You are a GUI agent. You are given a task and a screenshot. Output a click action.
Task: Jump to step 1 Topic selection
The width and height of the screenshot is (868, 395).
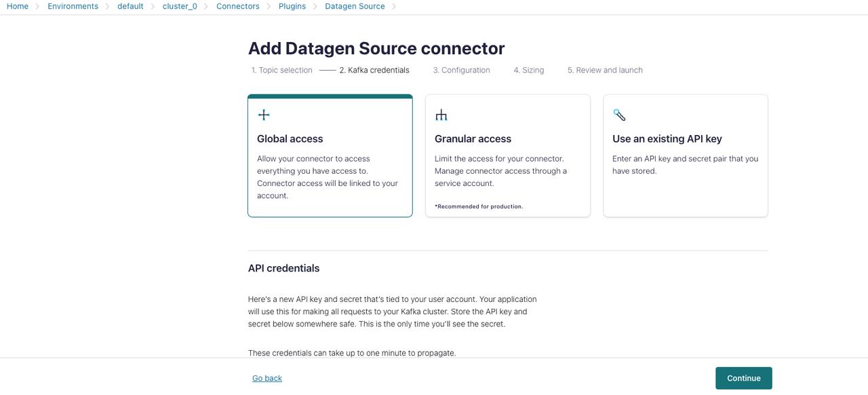281,70
